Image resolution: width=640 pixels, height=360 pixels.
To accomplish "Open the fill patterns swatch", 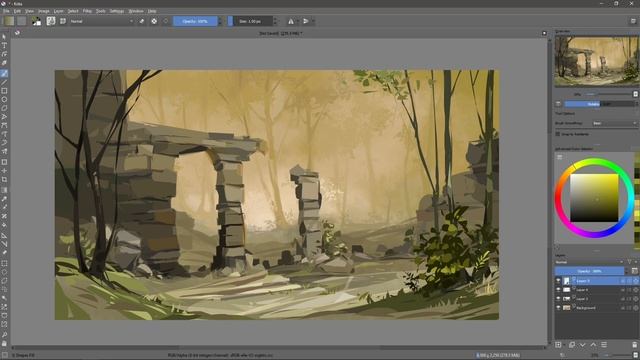I will click(22, 21).
